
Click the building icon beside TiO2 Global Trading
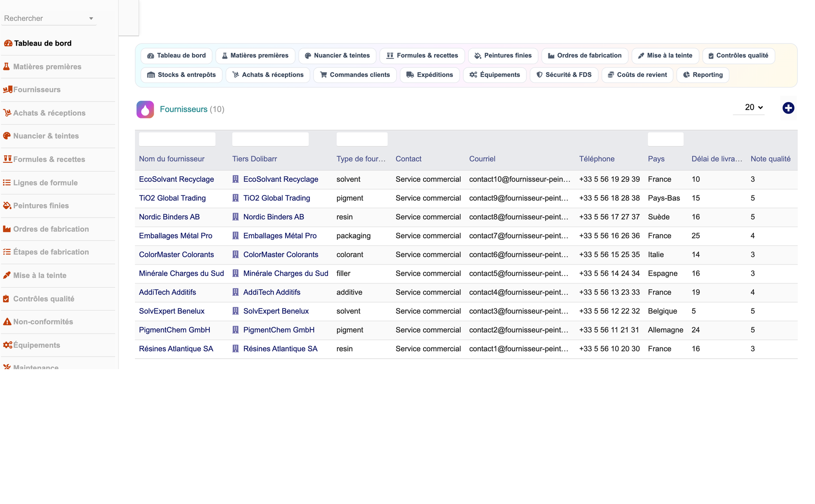235,198
